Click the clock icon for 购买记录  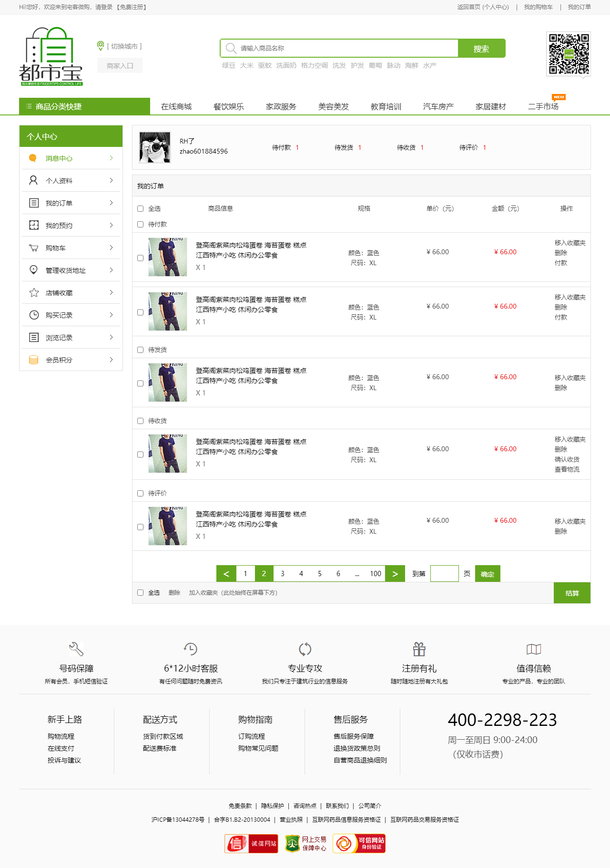pos(33,315)
